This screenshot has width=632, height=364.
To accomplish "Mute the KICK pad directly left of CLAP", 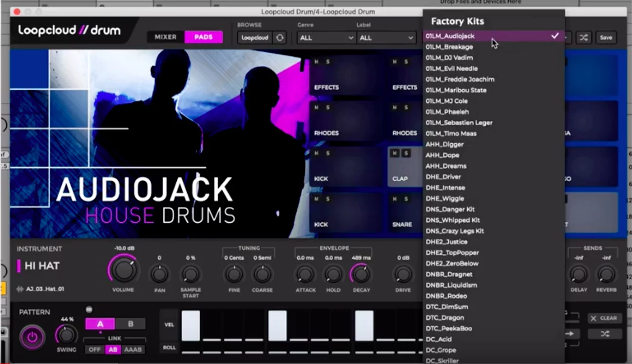I will 316,153.
